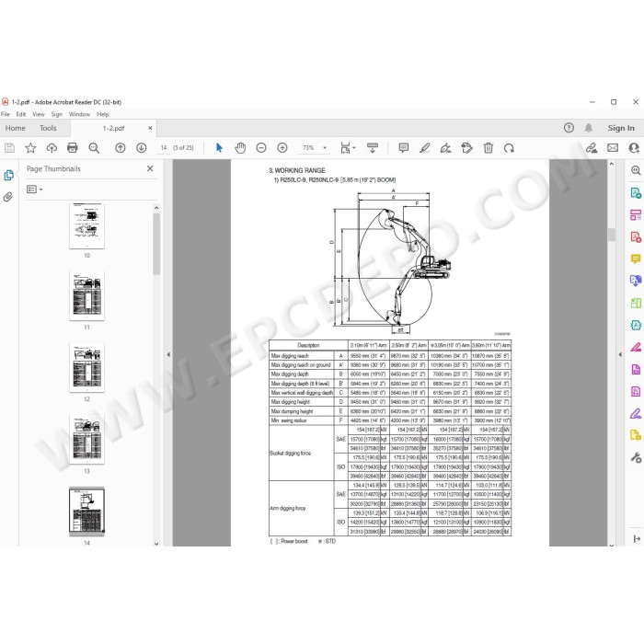The image size is (644, 644).
Task: Click the scrolling mode icon
Action: tap(373, 148)
